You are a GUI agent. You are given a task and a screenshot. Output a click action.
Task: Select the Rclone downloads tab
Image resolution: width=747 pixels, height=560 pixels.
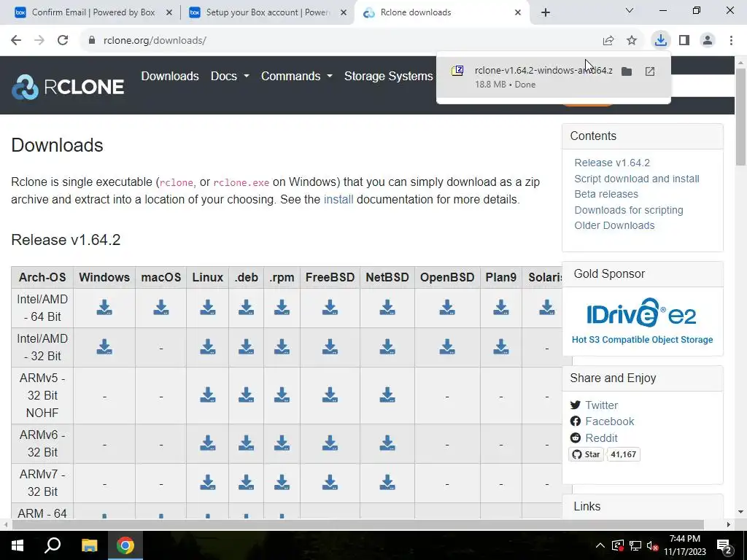tap(441, 12)
